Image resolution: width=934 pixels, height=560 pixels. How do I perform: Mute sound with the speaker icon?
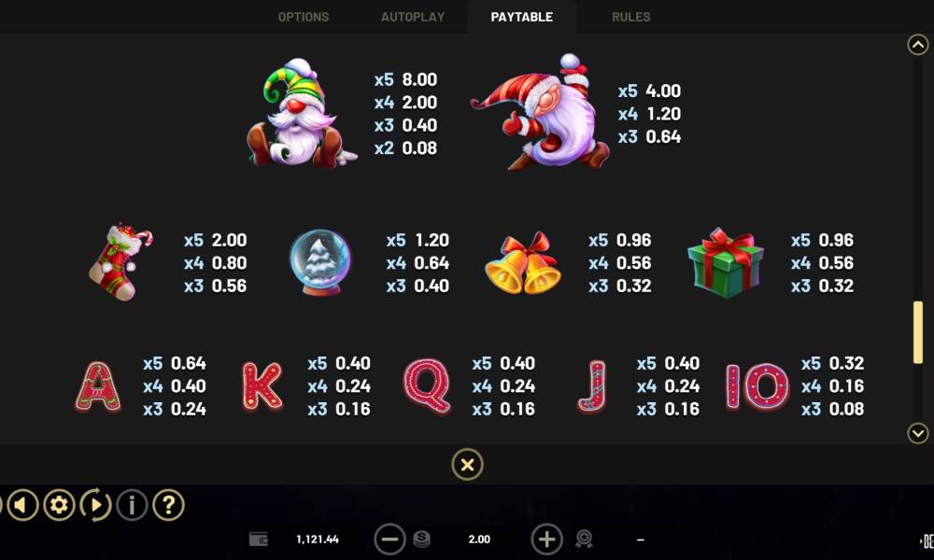click(x=22, y=505)
